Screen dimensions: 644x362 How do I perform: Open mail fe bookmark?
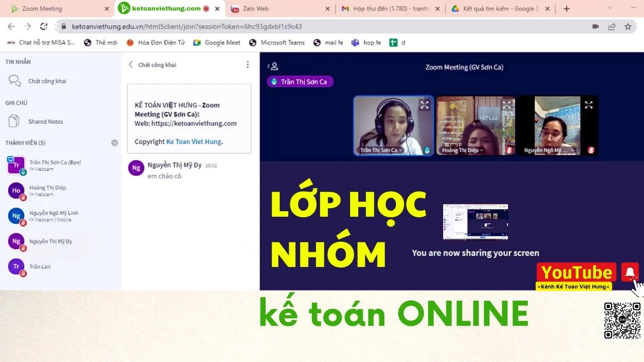328,43
